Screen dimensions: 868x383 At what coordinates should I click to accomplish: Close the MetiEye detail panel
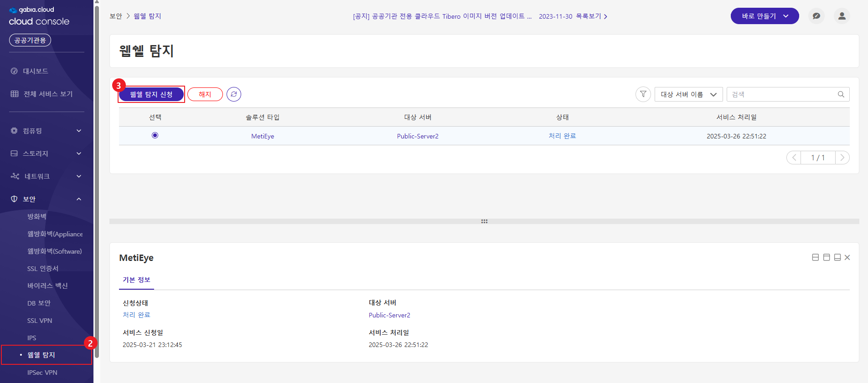(x=847, y=257)
